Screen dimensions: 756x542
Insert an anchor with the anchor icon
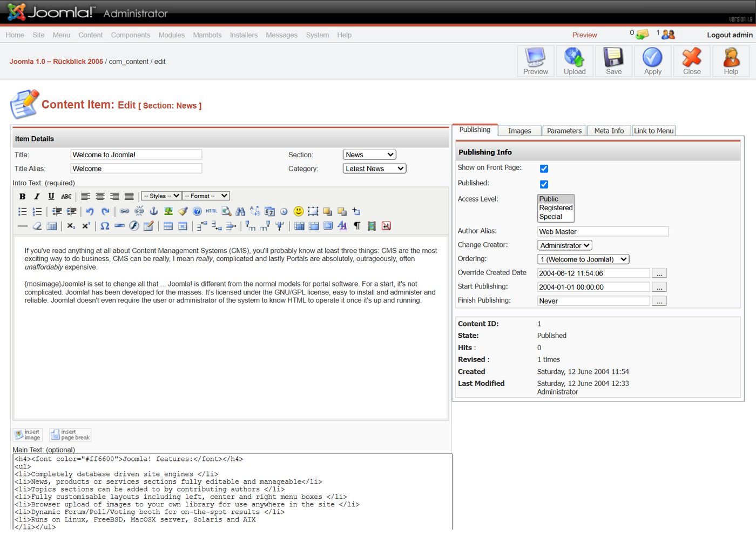point(153,211)
